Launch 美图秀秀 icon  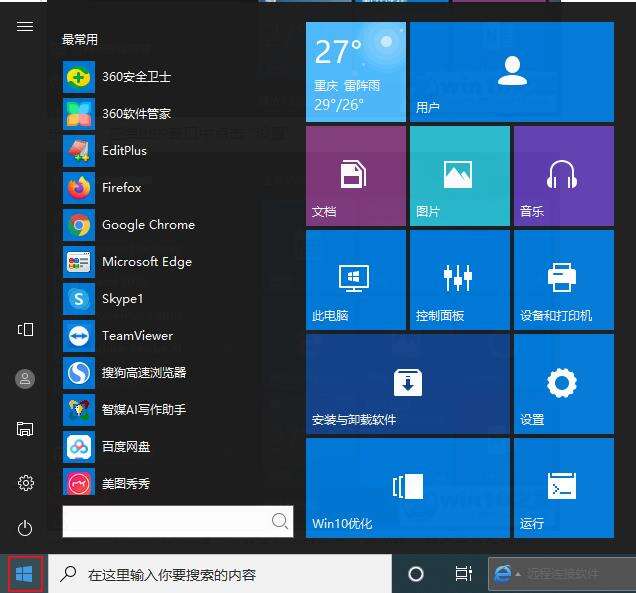tap(79, 481)
